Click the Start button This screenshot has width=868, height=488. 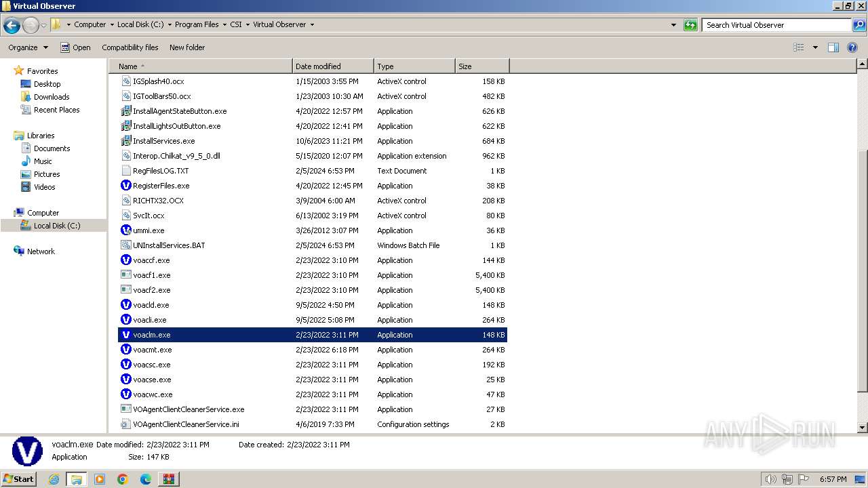(18, 479)
